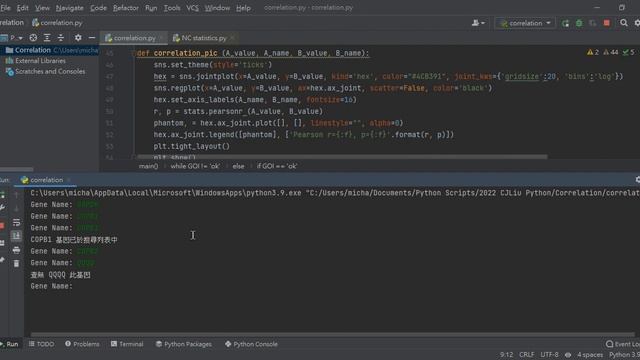This screenshot has height=360, width=640.
Task: Open Project panel gear options
Action: 78,38
